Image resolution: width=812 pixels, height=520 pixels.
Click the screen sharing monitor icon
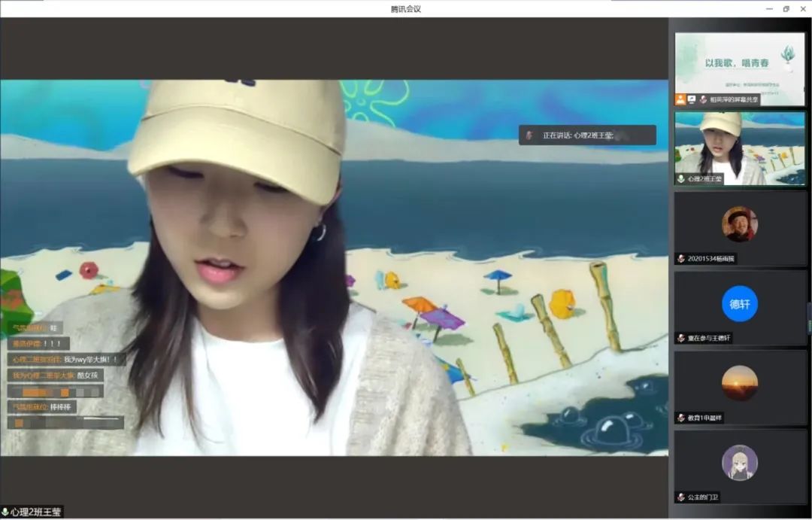coord(692,99)
